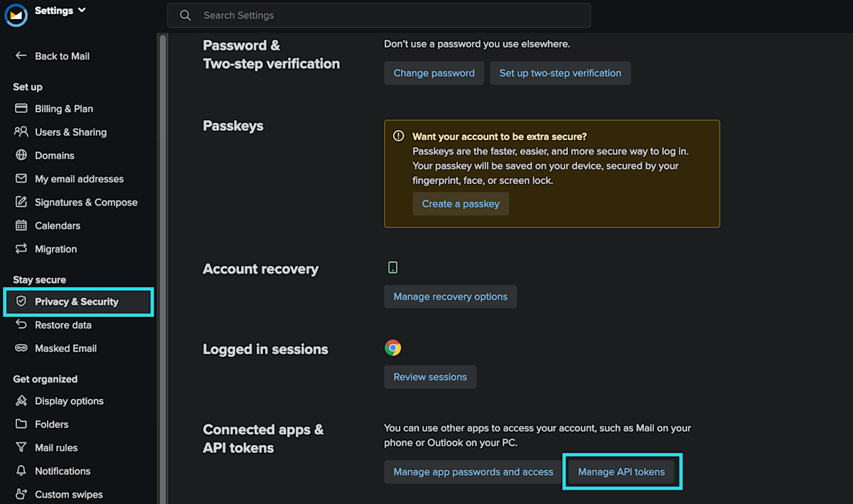This screenshot has width=853, height=504.
Task: Go back to Mail via arrow
Action: click(x=21, y=56)
